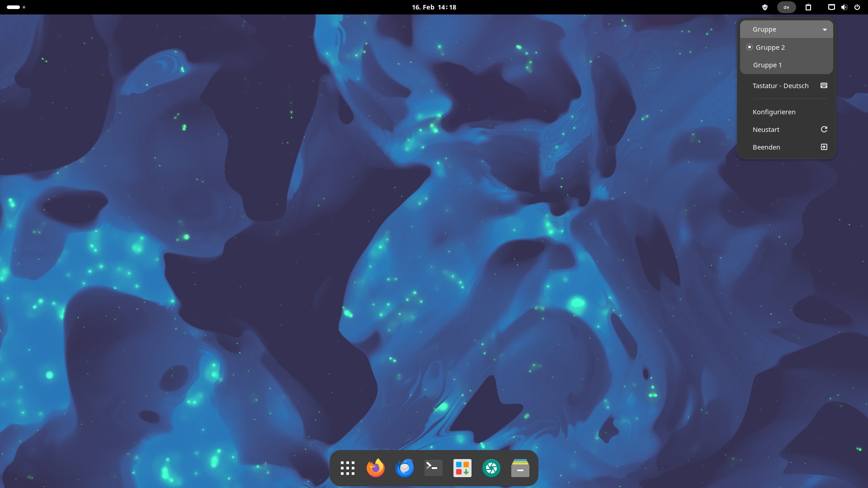Open volume control in top bar
868x488 pixels.
coord(844,7)
